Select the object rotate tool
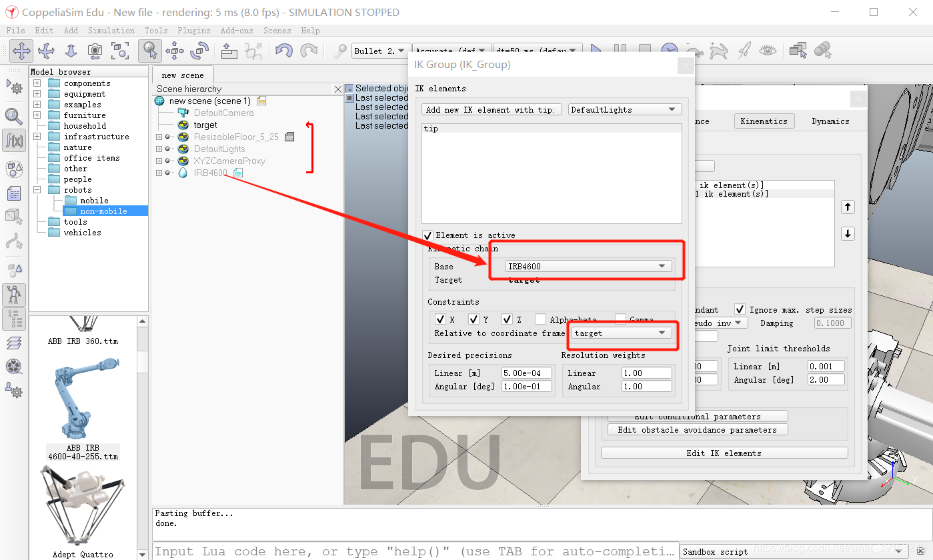The image size is (933, 560). pos(199,51)
